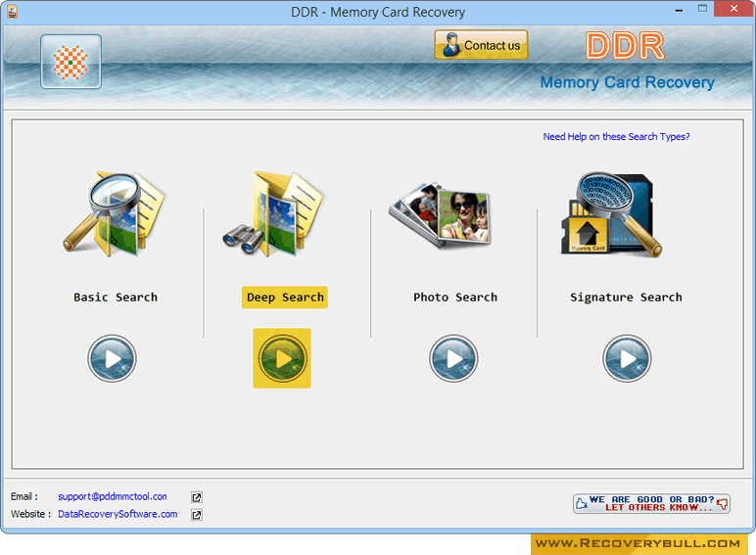Screen dimensions: 756x555
Task: Start Deep Search with the highlighted play button
Action: click(282, 358)
